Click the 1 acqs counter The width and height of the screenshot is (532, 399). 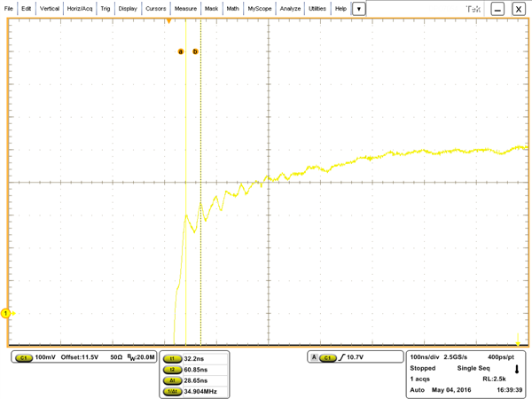420,379
